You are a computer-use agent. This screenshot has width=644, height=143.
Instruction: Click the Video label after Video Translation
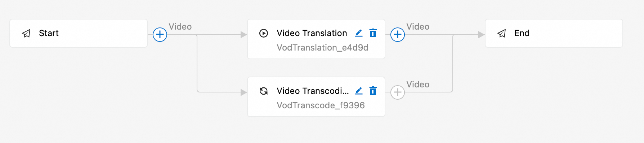(418, 27)
